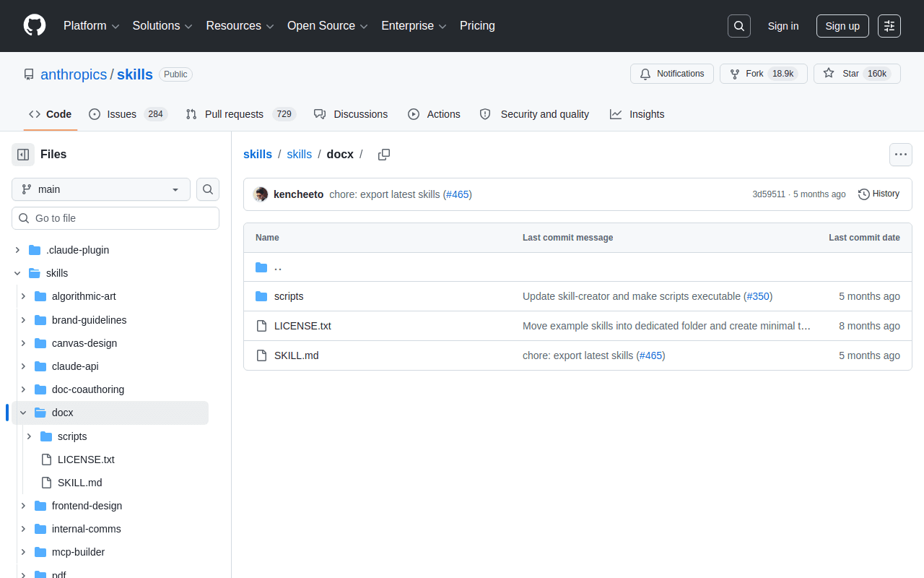Expand the doc-coauthoring folder chevron
Screen dimensions: 924x578
[23, 389]
